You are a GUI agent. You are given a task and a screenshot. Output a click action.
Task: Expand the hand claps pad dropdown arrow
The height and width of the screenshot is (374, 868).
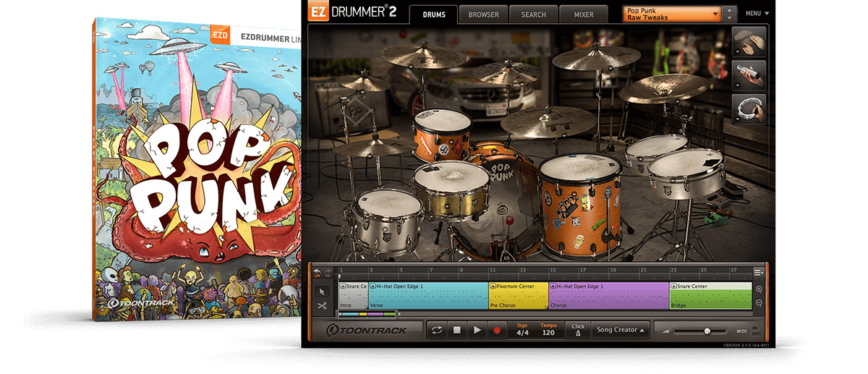(736, 53)
